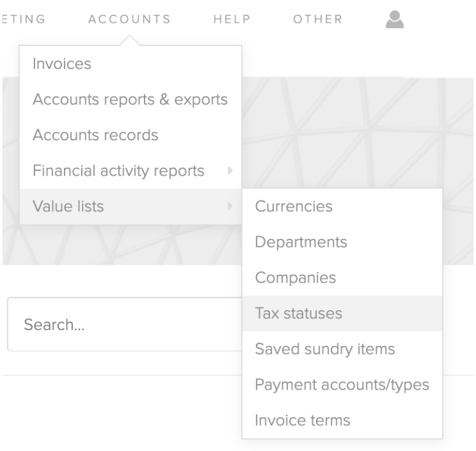
Task: Expand Financial activity reports submenu arrow
Action: click(230, 171)
